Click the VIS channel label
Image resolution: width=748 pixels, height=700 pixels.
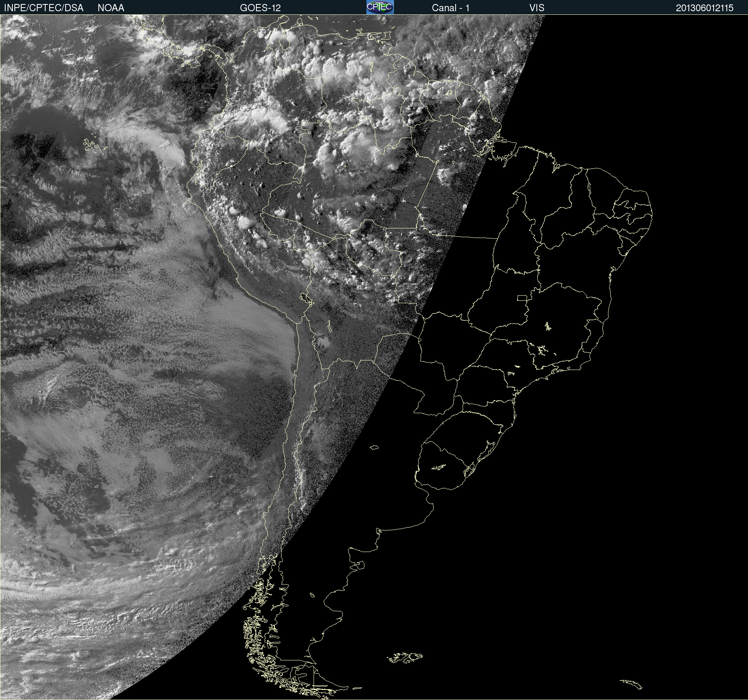click(x=537, y=8)
